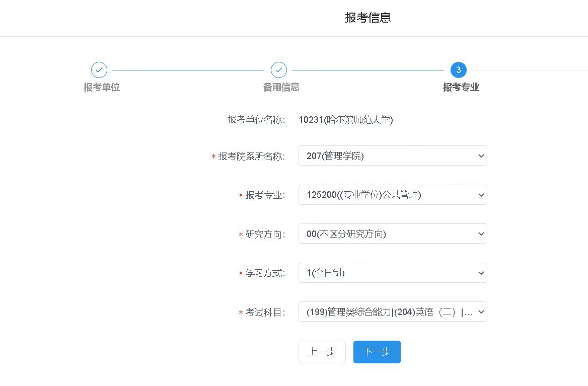
Task: Expand the 125200 公共管理 major dropdown
Action: (x=392, y=195)
